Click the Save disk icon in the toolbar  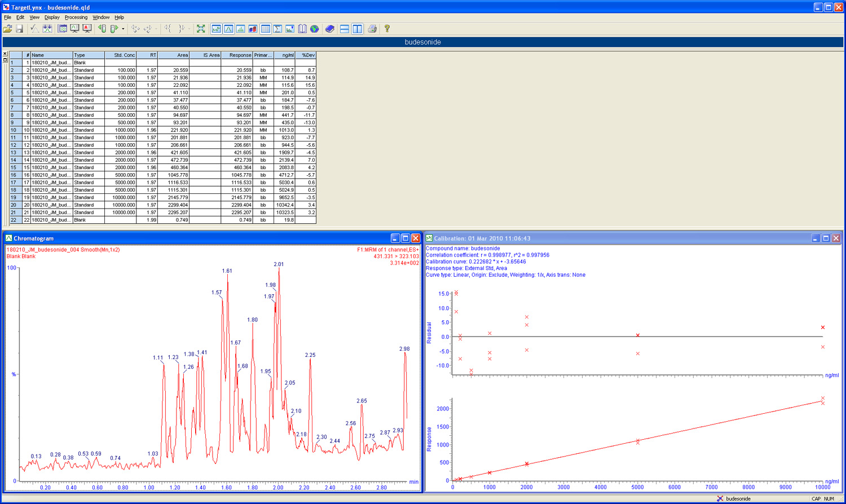point(19,29)
